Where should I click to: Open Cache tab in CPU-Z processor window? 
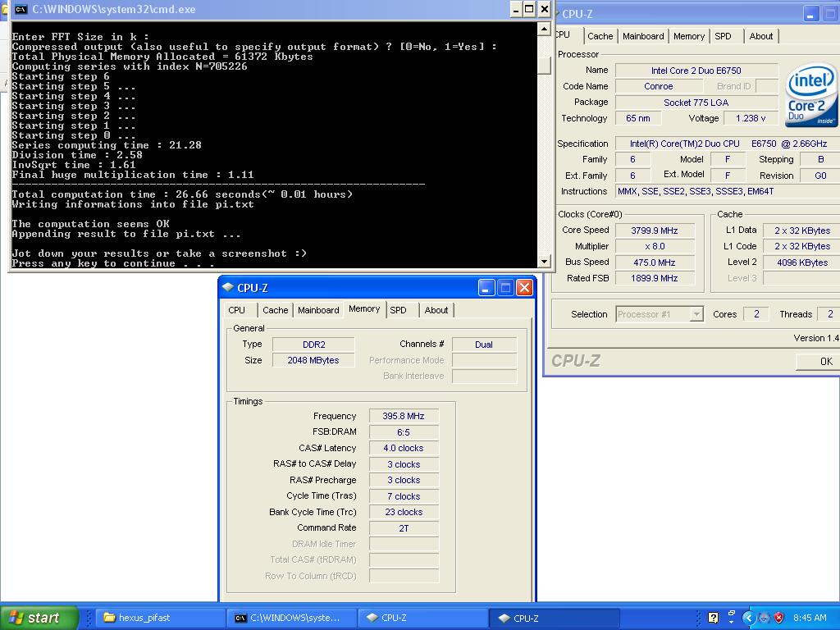coord(600,36)
